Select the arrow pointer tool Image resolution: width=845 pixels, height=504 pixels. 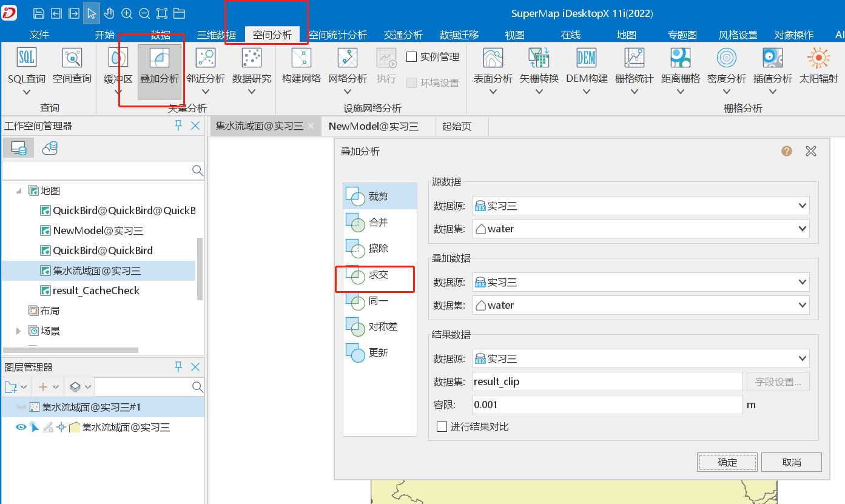pyautogui.click(x=92, y=13)
